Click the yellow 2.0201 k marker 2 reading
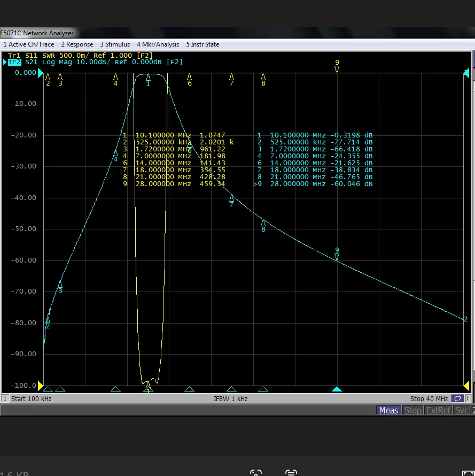The width and height of the screenshot is (475, 476). point(216,142)
